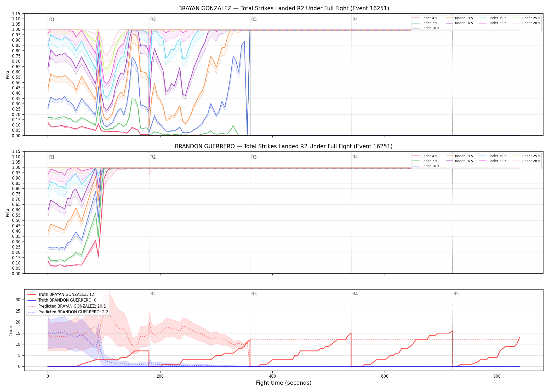Click the R1 round marker in middle chart
This screenshot has width=549, height=392.
52,157
